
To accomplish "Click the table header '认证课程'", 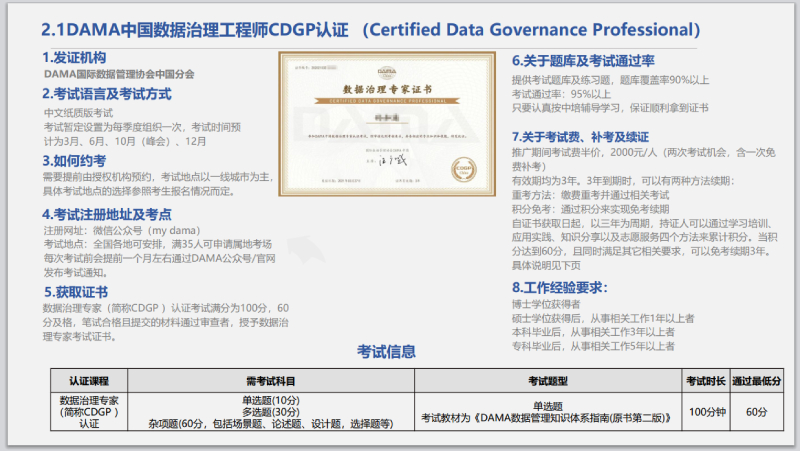I will pos(89,381).
